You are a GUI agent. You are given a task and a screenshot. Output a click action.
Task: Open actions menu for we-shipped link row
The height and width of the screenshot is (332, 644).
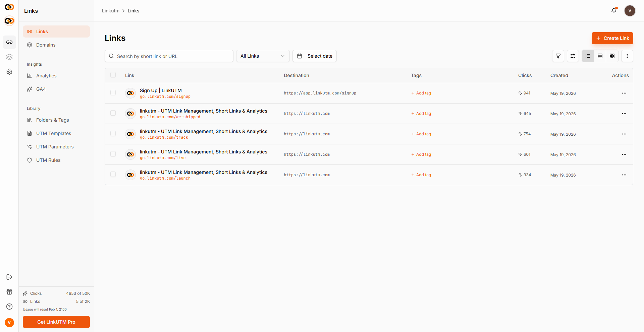click(624, 114)
